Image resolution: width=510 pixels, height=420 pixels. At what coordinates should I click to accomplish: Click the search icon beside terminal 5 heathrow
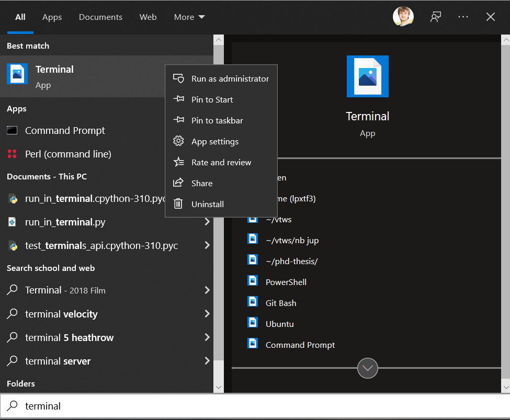click(x=12, y=337)
